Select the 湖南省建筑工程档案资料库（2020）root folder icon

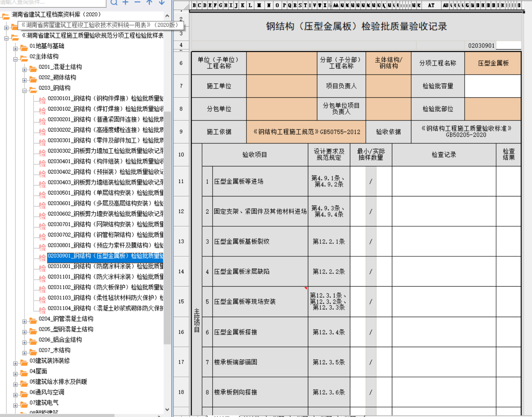point(5,16)
